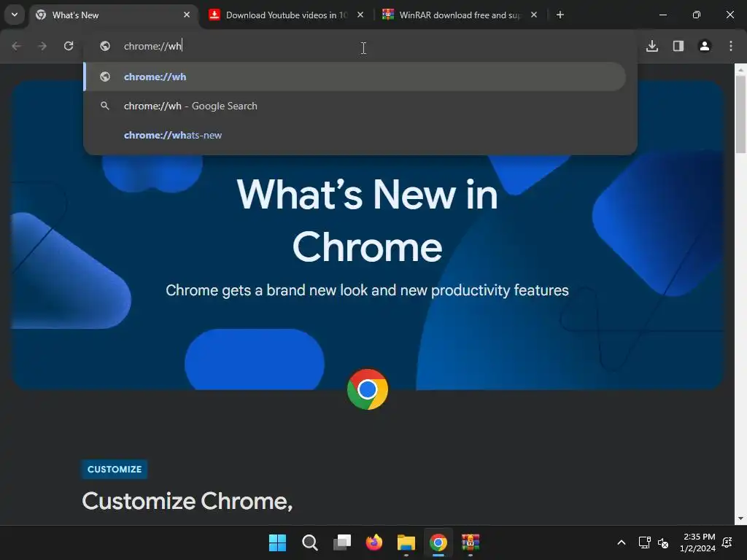The height and width of the screenshot is (560, 747).
Task: Open Chrome three-dot menu
Action: click(x=731, y=46)
